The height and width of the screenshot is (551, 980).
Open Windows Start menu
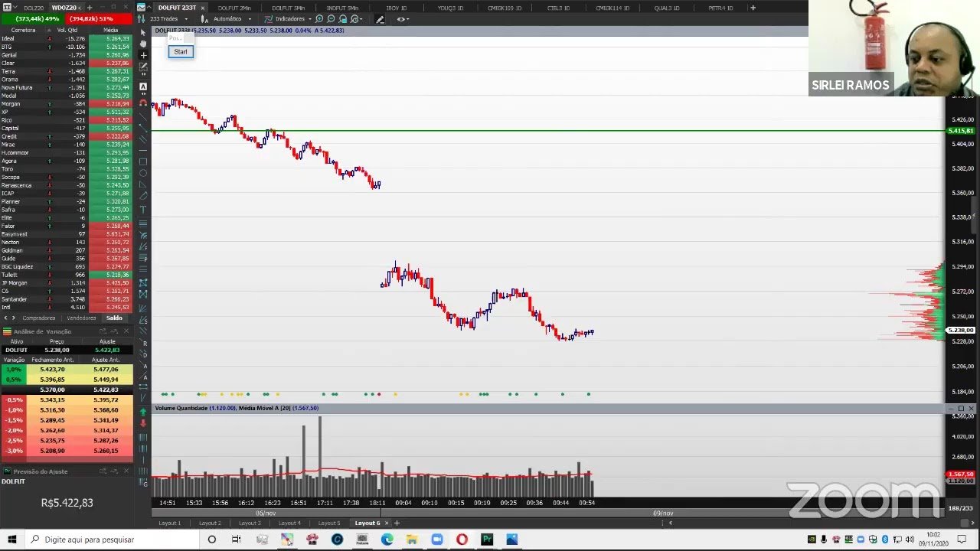click(x=12, y=540)
